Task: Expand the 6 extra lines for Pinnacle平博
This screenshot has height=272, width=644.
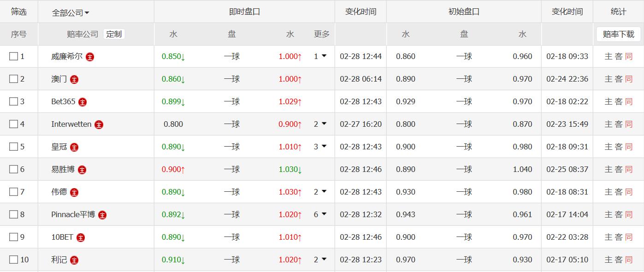Action: (320, 214)
